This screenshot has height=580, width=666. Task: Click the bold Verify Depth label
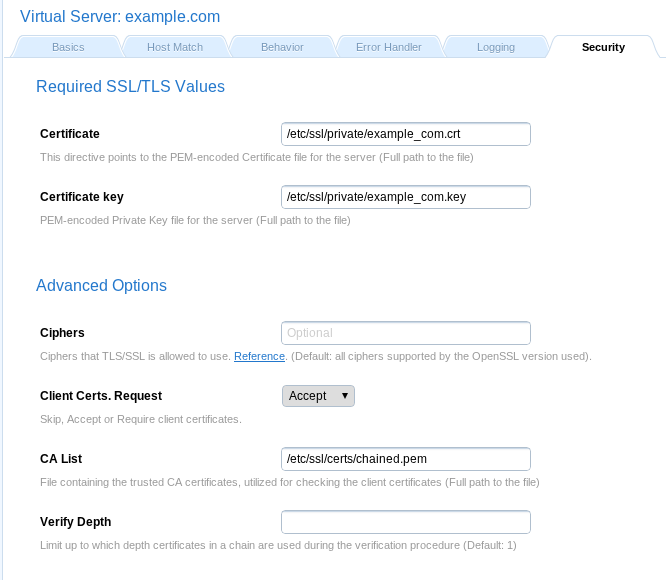coord(75,522)
